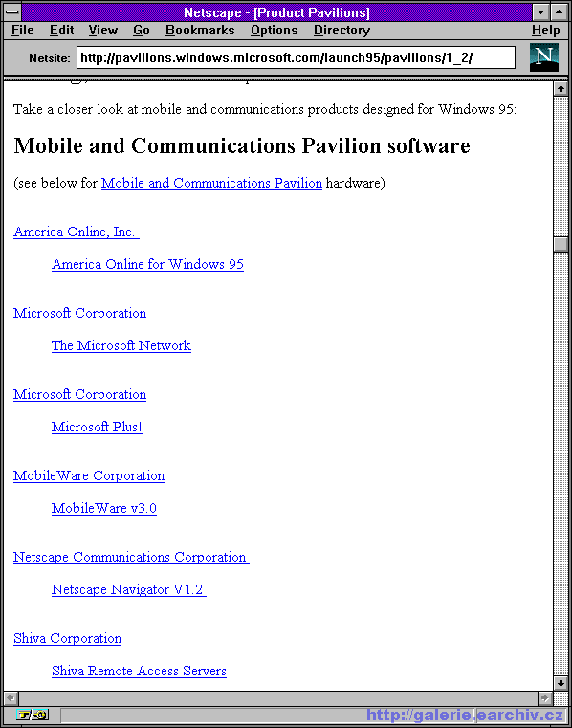Open the Help menu
Screen dimensions: 572x728
coord(545,31)
